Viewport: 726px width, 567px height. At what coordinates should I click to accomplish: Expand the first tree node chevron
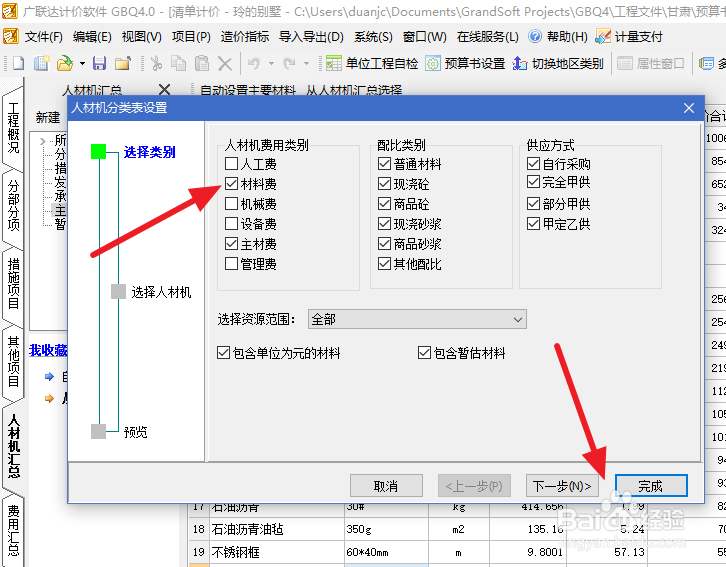click(43, 141)
